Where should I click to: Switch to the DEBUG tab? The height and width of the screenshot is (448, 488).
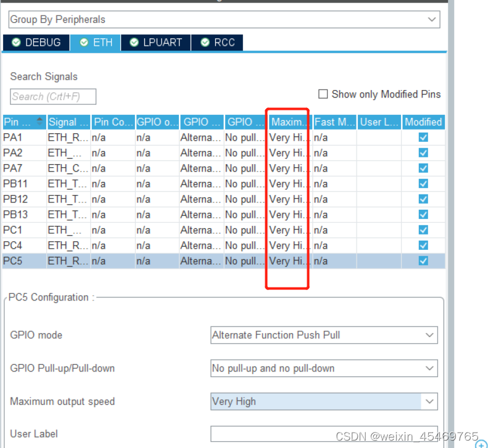[36, 43]
